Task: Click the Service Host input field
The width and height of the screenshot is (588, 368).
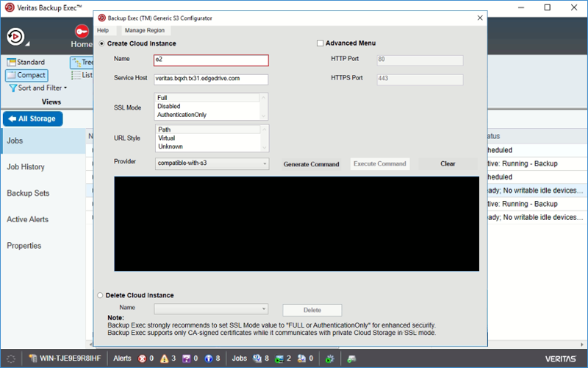Action: tap(211, 79)
